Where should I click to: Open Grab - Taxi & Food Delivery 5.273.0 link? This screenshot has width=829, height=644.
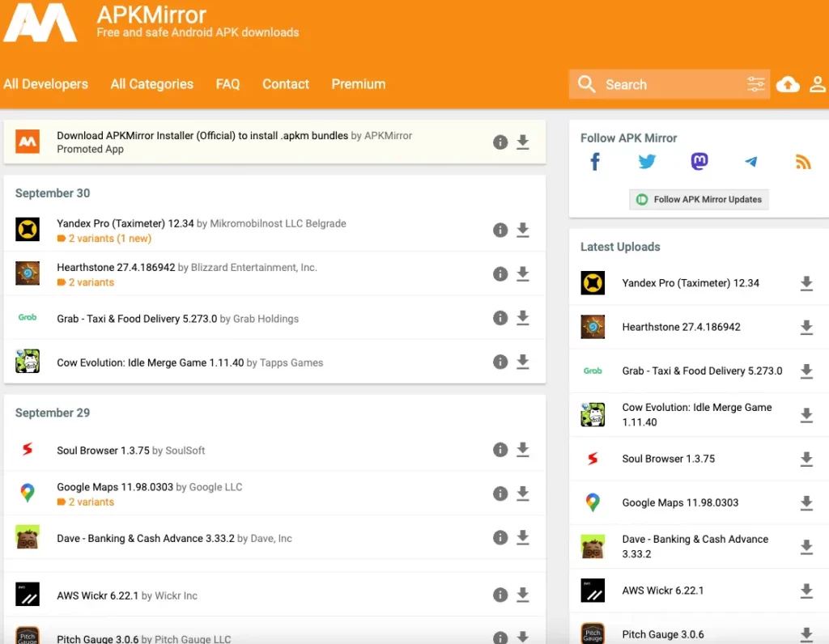coord(137,319)
